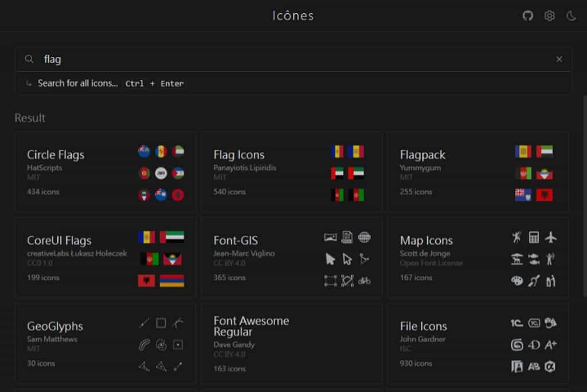
Task: Open Font Awesome Regular collection
Action: pos(291,343)
